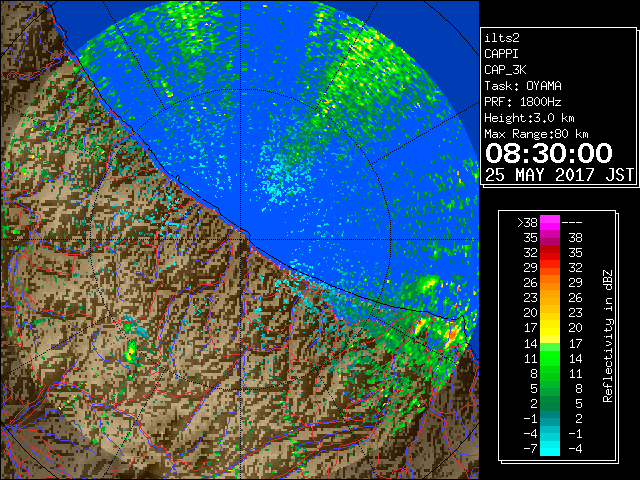Click the yellow 17 dBZ legend swatch
Screen dimensions: 640x480
pyautogui.click(x=550, y=328)
